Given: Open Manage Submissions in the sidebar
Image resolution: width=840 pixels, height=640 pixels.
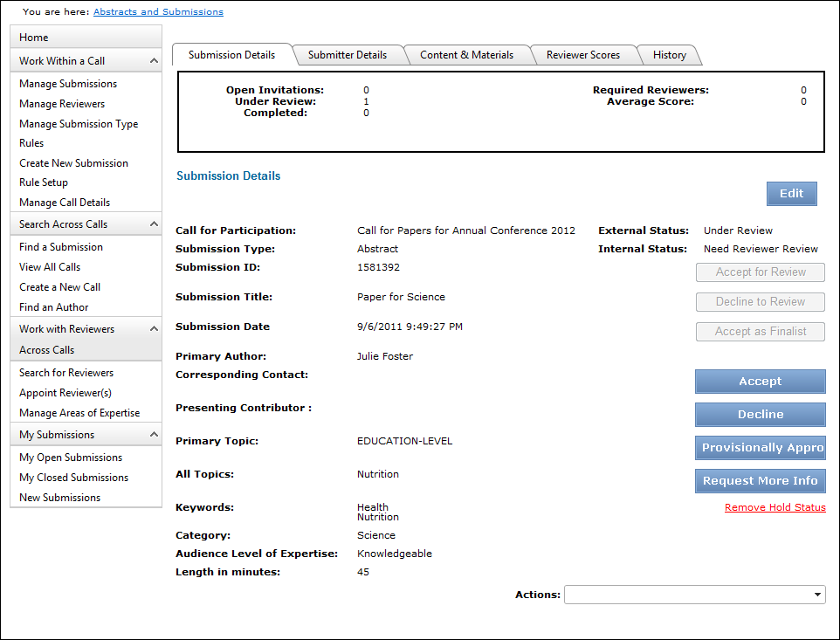Looking at the screenshot, I should (68, 84).
